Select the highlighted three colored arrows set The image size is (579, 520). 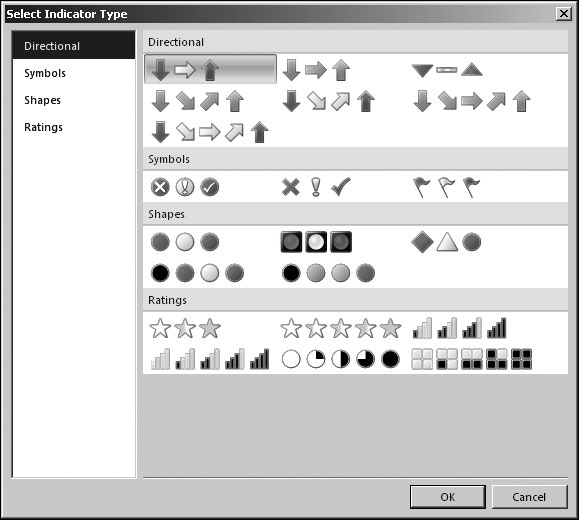(210, 69)
